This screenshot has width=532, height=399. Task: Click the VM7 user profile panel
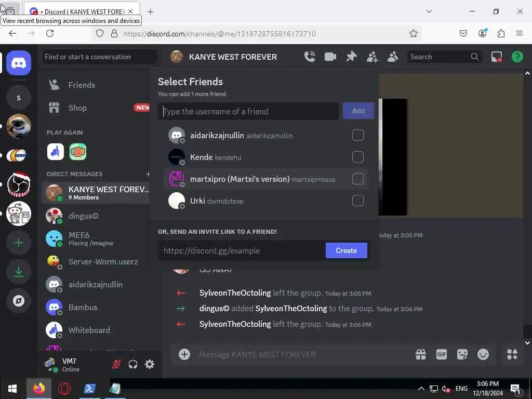pos(73,365)
